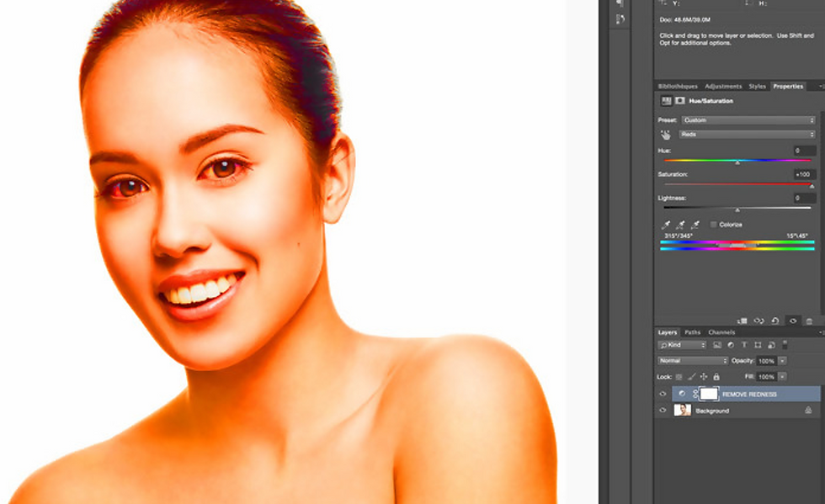Image resolution: width=825 pixels, height=504 pixels.
Task: Click the Doc: 48.6M/39.0M info text
Action: point(684,19)
